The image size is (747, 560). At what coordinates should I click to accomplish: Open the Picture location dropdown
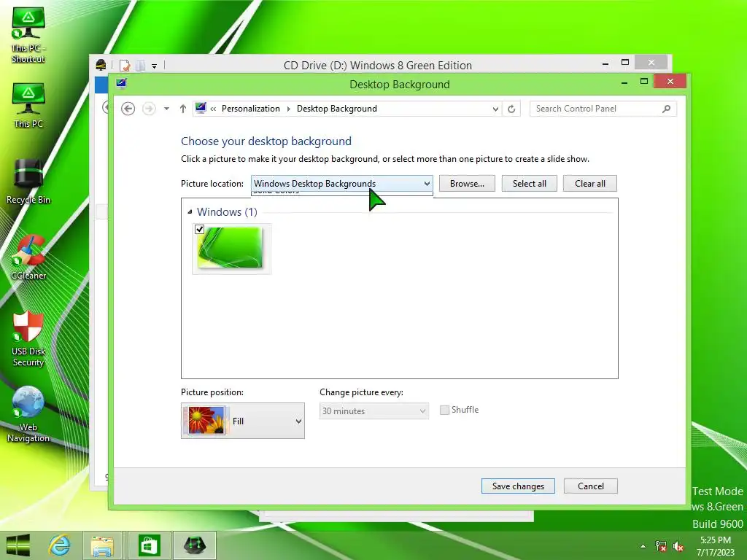pos(341,183)
